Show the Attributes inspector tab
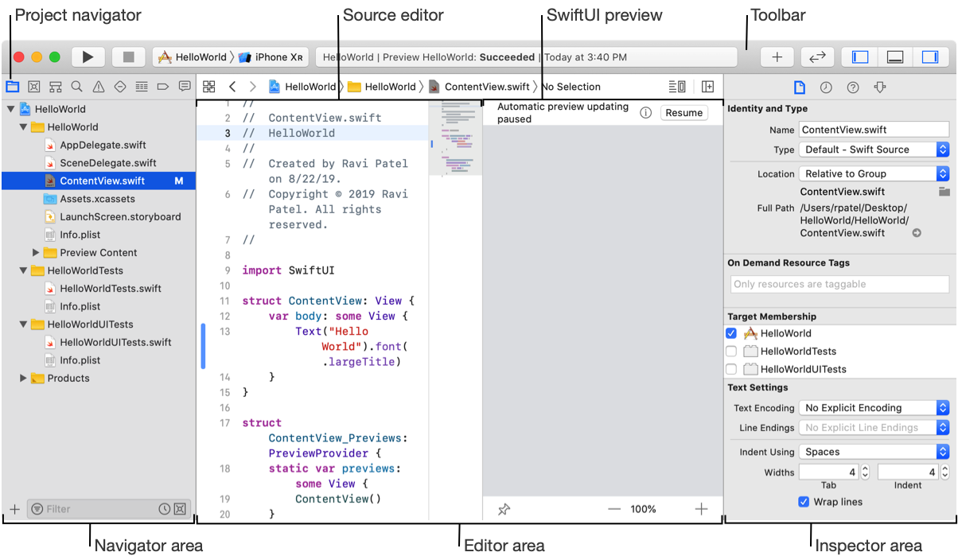Screen dimensions: 958x560 [880, 87]
